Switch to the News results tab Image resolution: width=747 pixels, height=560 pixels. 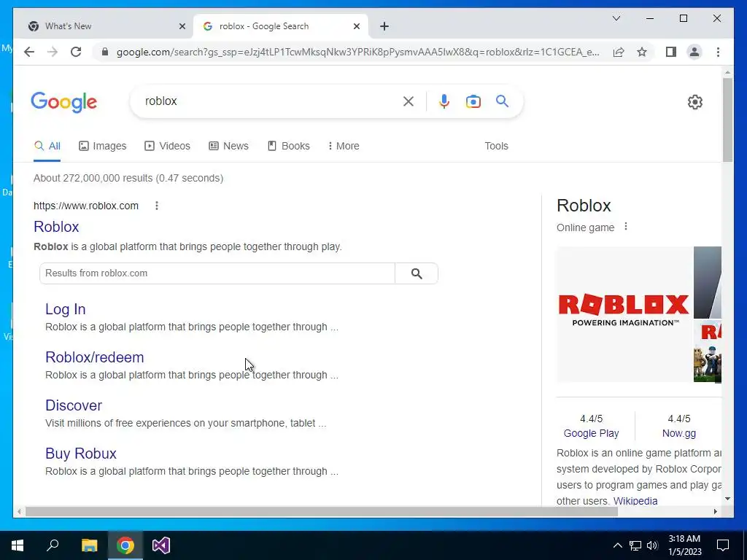point(228,146)
